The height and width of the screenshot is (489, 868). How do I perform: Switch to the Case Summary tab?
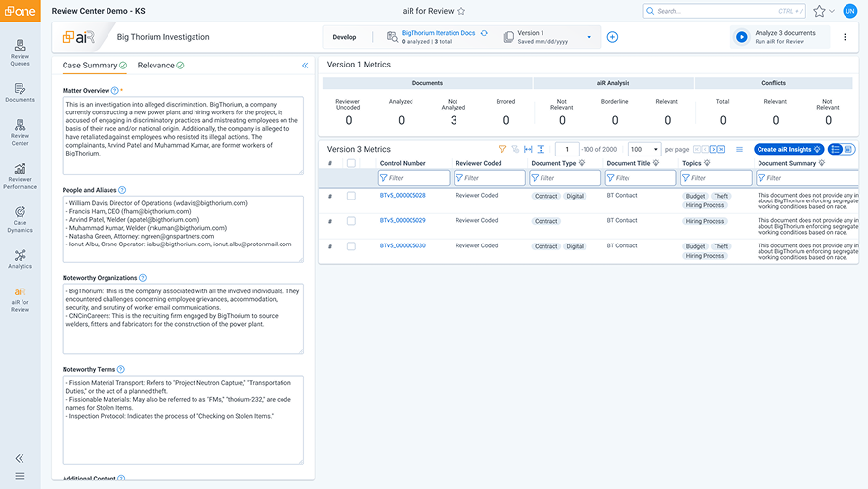(x=94, y=66)
